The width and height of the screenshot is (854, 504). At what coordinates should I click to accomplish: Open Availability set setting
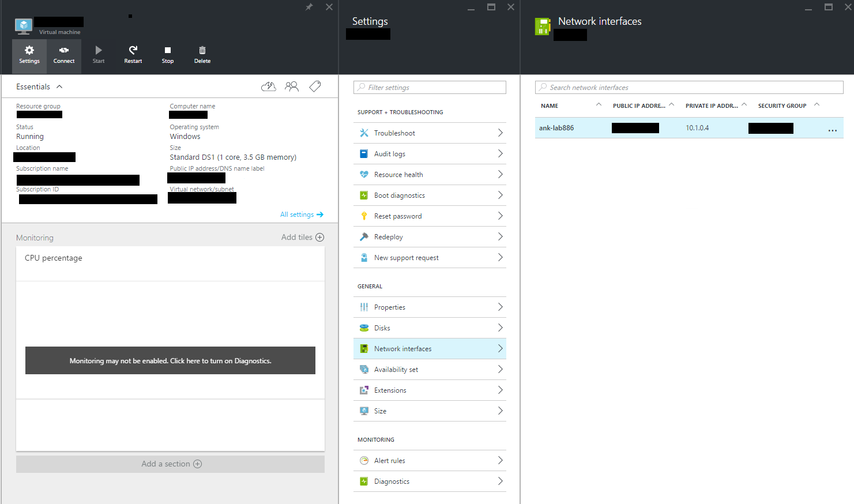pos(430,370)
